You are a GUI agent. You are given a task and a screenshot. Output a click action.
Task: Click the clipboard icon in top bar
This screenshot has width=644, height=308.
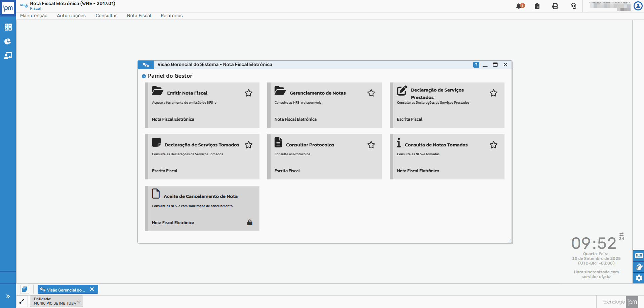537,6
